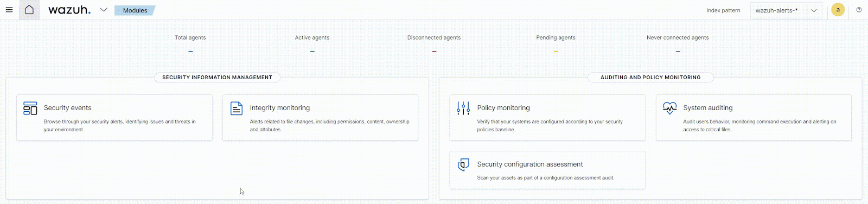868x204 pixels.
Task: Open the System auditing module
Action: (x=754, y=118)
